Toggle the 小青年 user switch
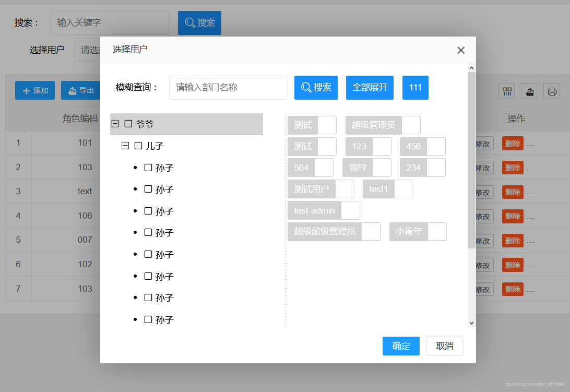The height and width of the screenshot is (392, 570). point(418,232)
